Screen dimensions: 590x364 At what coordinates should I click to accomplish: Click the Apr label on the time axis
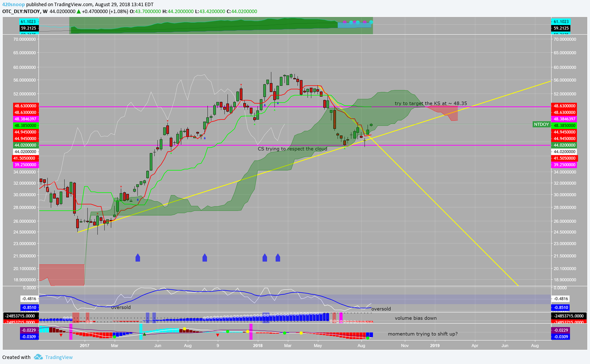pyautogui.click(x=475, y=346)
